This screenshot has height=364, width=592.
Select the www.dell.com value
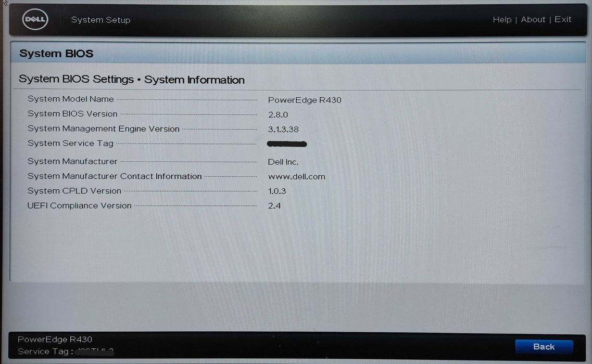coord(296,176)
